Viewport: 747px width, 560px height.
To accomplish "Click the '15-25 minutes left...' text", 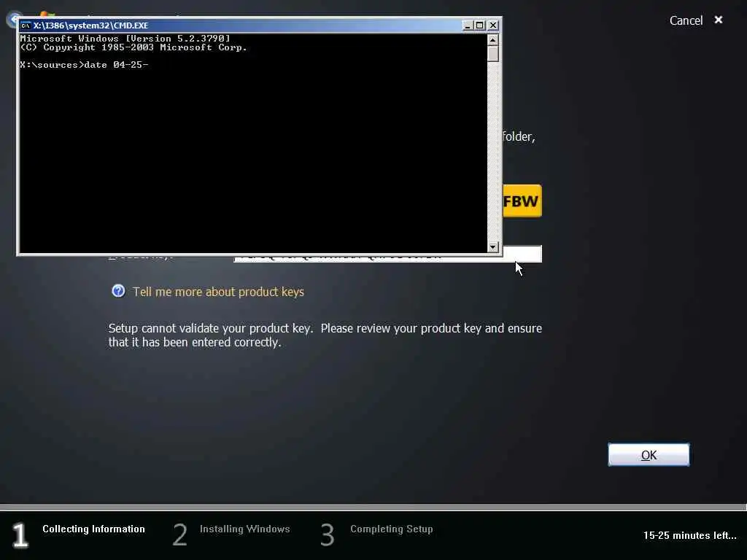I will 690,535.
